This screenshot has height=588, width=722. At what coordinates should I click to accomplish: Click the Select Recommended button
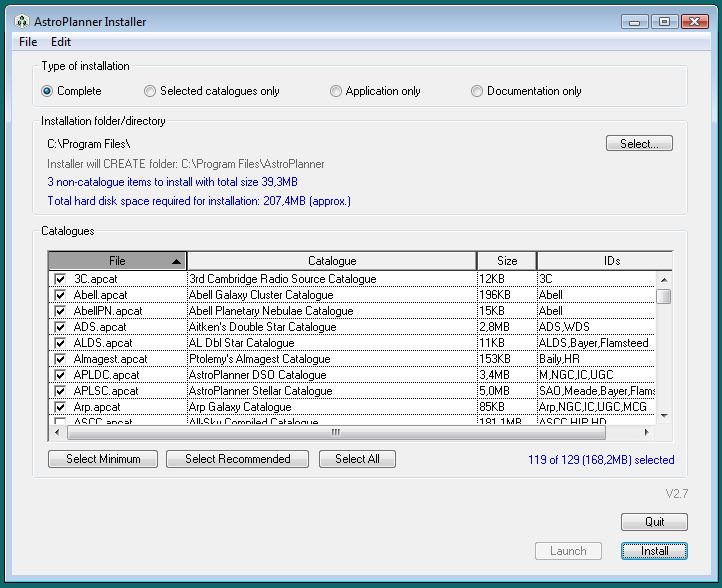(x=237, y=459)
